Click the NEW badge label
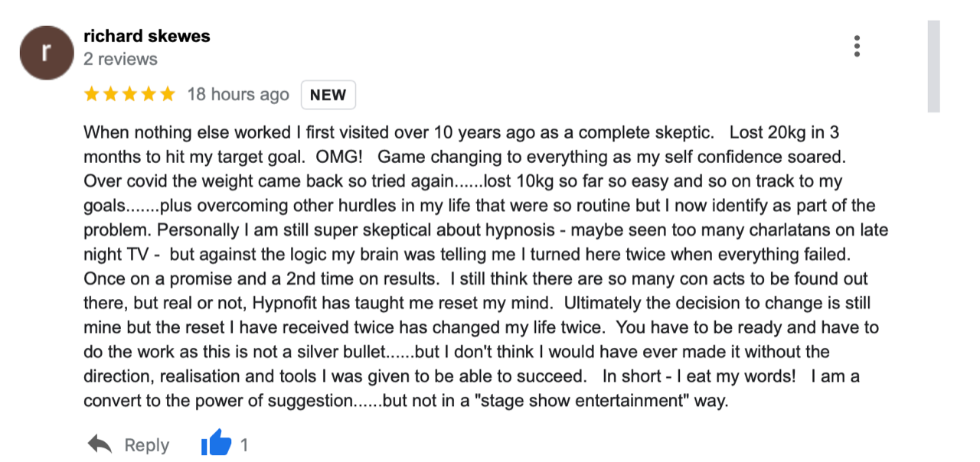The width and height of the screenshot is (980, 462). coord(328,95)
